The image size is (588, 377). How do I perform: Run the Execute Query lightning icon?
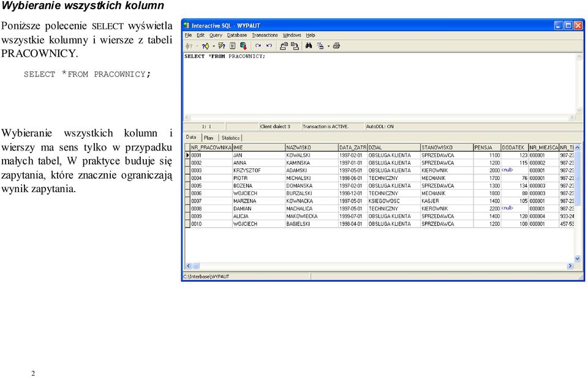[x=222, y=46]
